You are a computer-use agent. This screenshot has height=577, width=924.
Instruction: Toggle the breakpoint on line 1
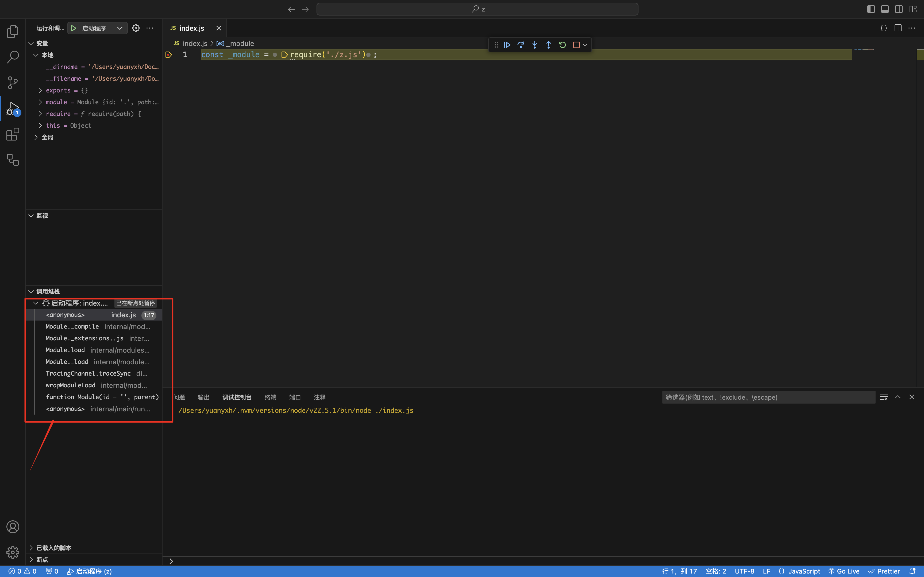coord(168,55)
